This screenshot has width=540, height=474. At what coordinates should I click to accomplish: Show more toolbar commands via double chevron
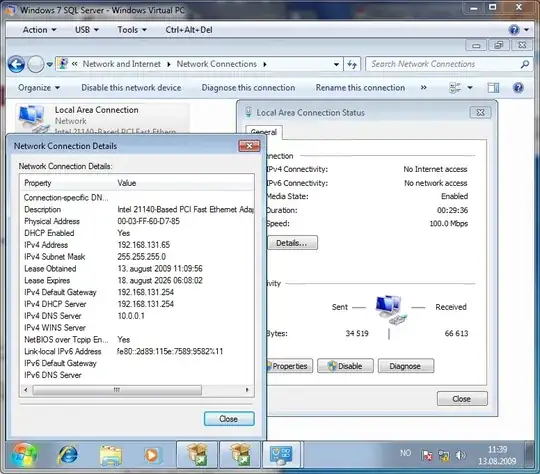pyautogui.click(x=424, y=88)
